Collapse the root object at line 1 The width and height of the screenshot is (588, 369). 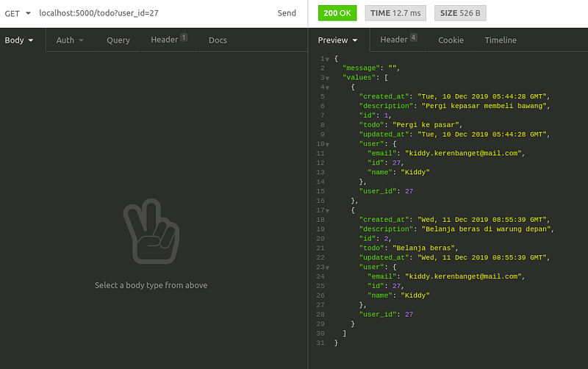(327, 60)
